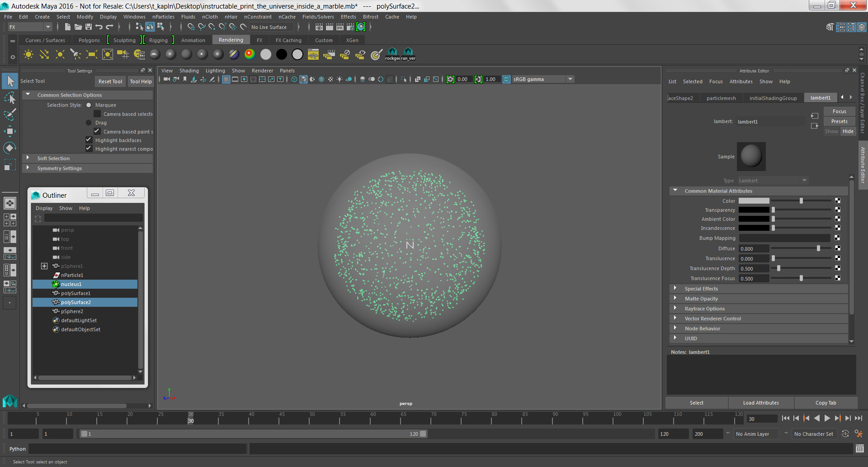Toggle the Auto Keyframe button near timeline

click(845, 434)
